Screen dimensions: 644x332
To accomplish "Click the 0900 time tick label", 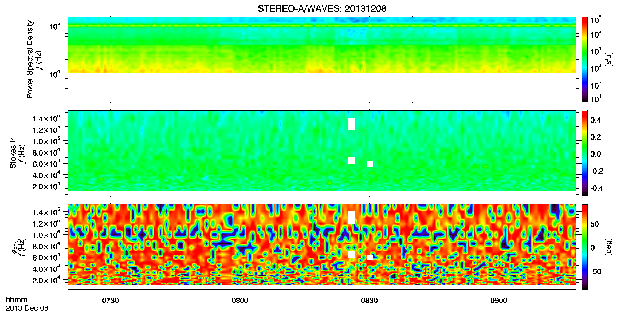I will (499, 301).
